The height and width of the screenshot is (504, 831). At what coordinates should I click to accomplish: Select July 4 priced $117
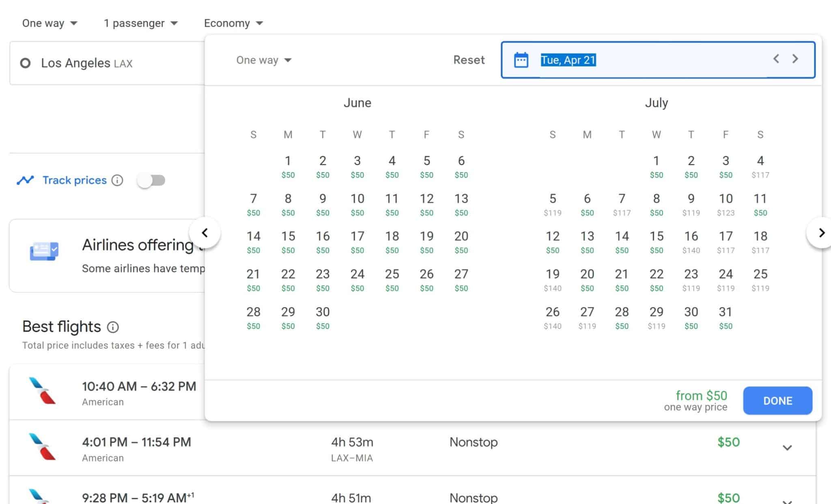click(x=760, y=167)
